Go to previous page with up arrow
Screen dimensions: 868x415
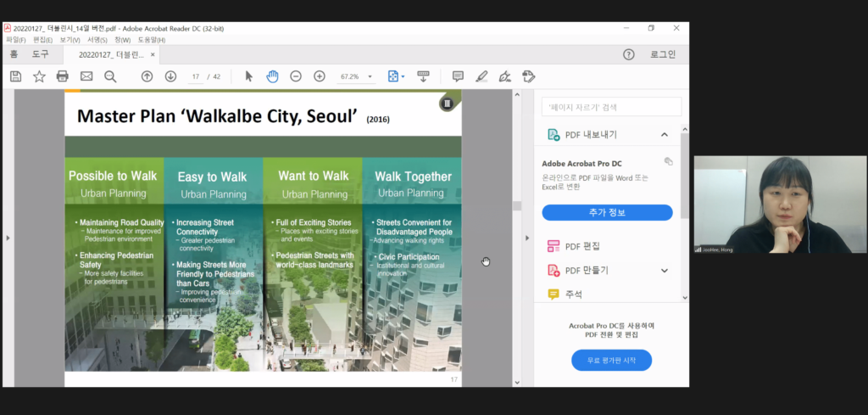[147, 76]
